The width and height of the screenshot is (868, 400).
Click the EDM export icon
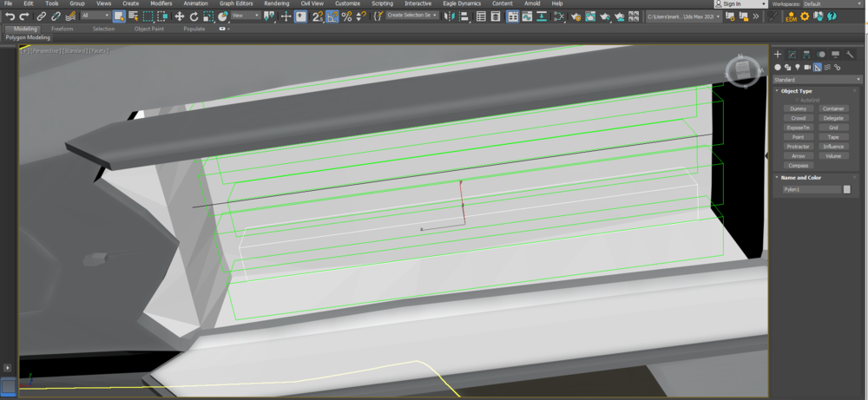(x=791, y=16)
